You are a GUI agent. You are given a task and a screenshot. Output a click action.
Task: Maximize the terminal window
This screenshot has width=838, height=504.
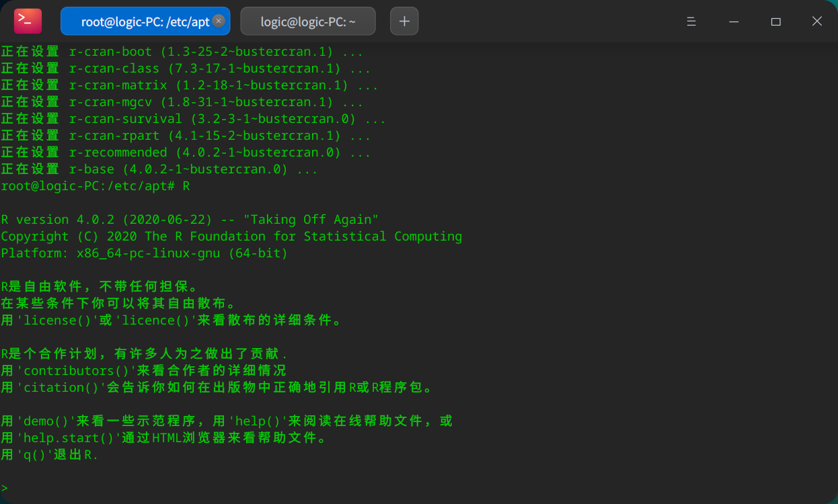tap(775, 22)
